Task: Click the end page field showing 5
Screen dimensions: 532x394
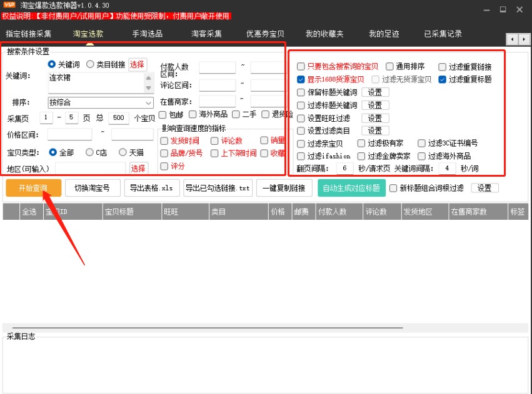Action: (71, 117)
